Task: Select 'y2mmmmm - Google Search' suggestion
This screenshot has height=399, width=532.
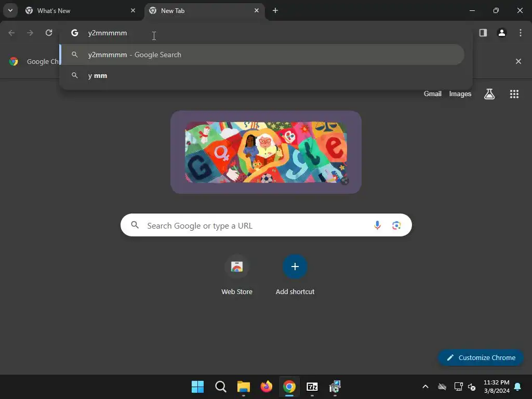Action: [262, 55]
